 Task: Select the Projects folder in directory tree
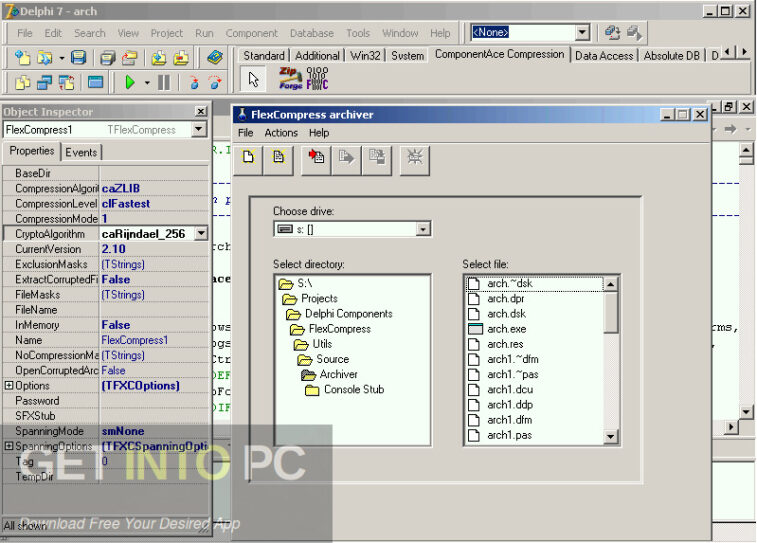[x=319, y=298]
